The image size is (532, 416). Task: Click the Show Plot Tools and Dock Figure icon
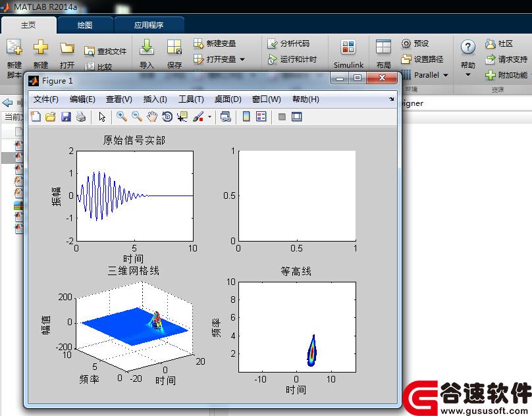(x=296, y=117)
